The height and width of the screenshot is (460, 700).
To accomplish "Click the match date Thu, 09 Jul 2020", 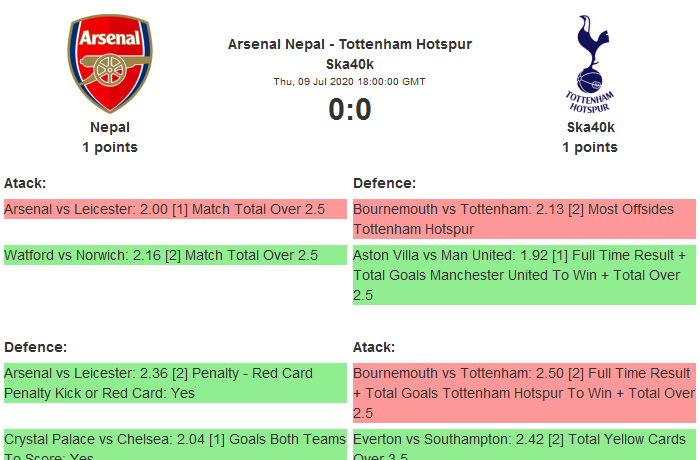I will pos(350,82).
